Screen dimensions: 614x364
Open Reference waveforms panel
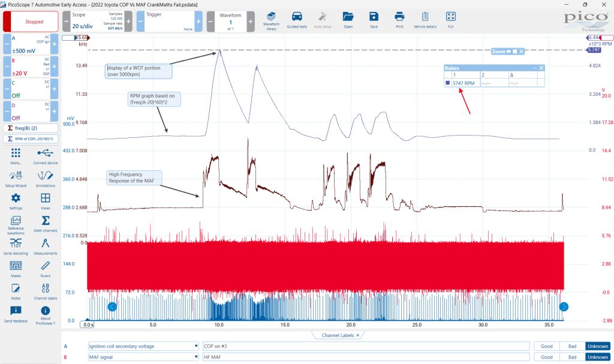(x=16, y=224)
